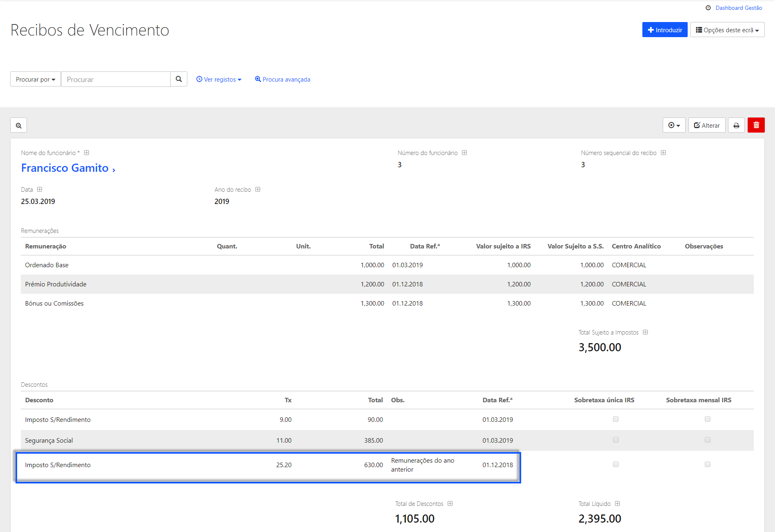Expand plus icon beside Número sequencial do recibo

[663, 153]
